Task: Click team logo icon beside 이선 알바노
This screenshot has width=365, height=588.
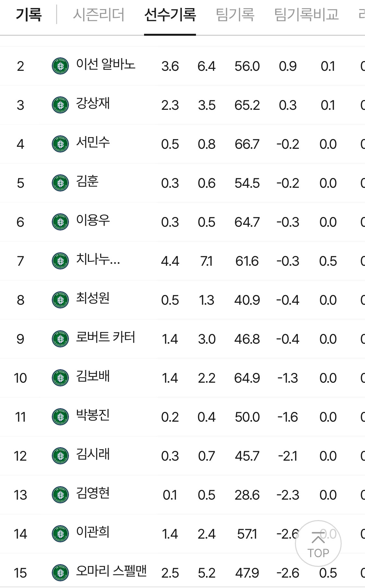Action: (x=60, y=66)
